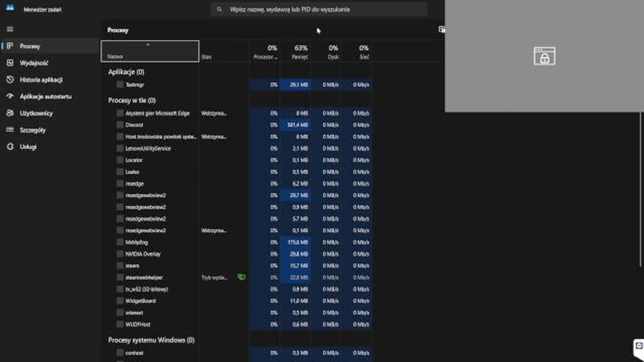Select msedgewebview2 row using 5,7 MB
Image resolution: width=644 pixels, height=362 pixels.
(236, 219)
